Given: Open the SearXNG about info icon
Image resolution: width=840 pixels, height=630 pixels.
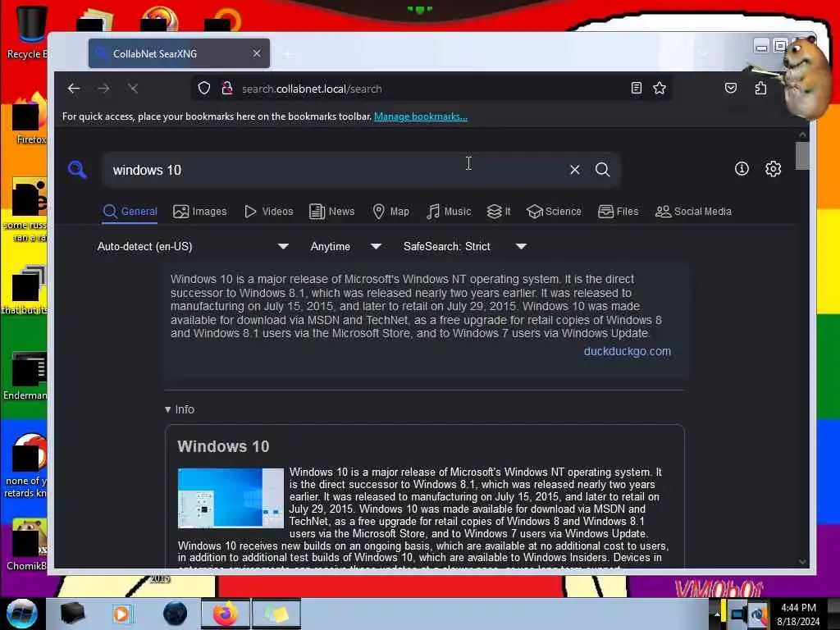Looking at the screenshot, I should (742, 169).
